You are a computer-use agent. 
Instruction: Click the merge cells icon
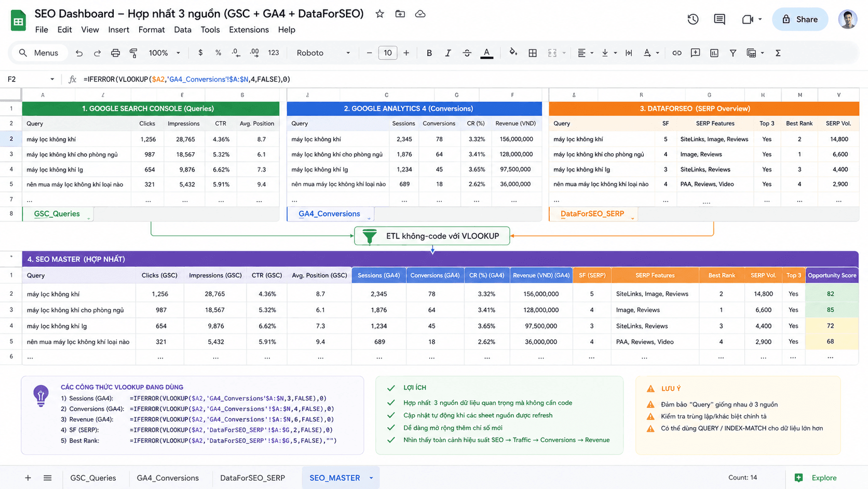[552, 53]
